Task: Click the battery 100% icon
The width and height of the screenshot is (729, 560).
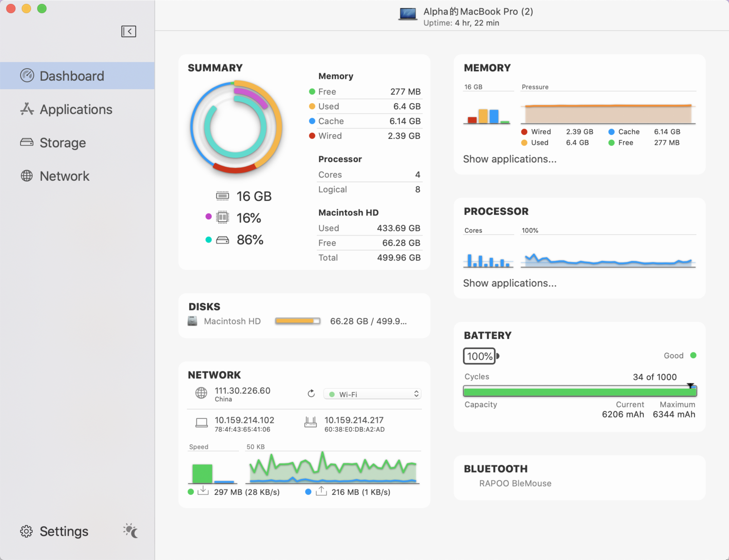Action: pos(481,356)
